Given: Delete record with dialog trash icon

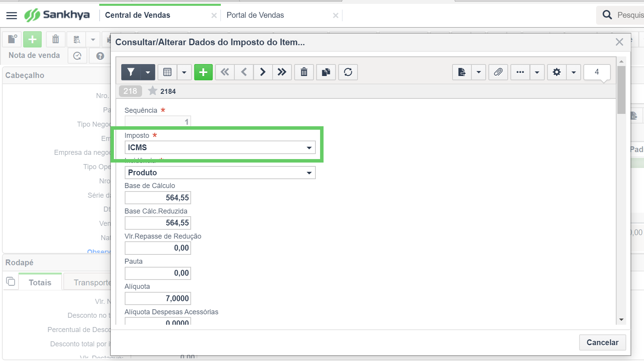Looking at the screenshot, I should pos(304,72).
